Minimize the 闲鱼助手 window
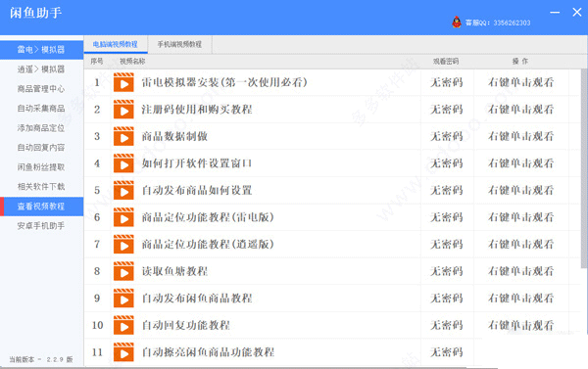The image size is (588, 369). click(555, 13)
